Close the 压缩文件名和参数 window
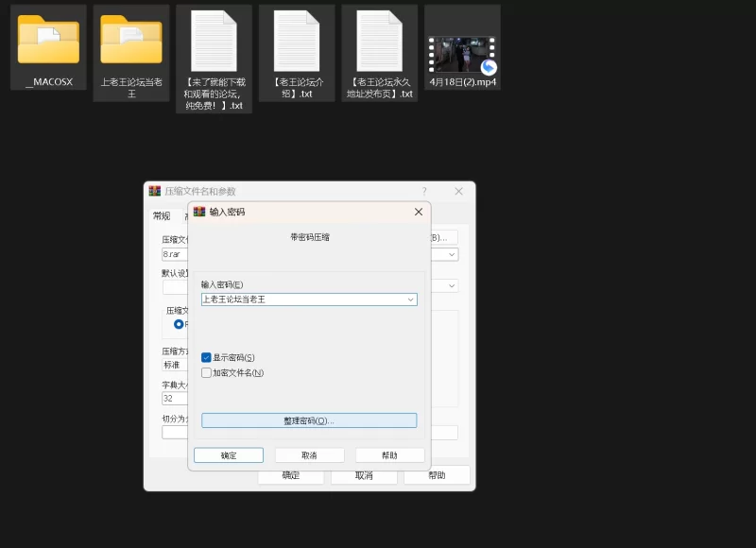This screenshot has width=756, height=548. 458,192
